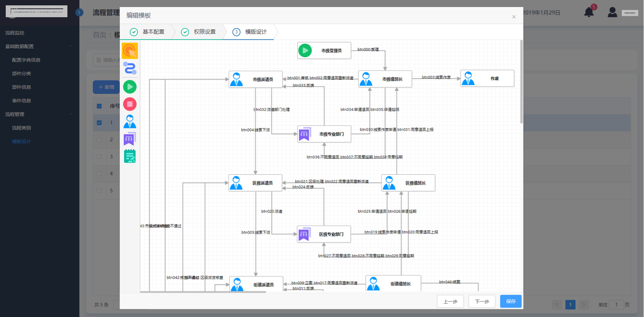Open the notification bell
The height and width of the screenshot is (317, 644).
pyautogui.click(x=589, y=12)
